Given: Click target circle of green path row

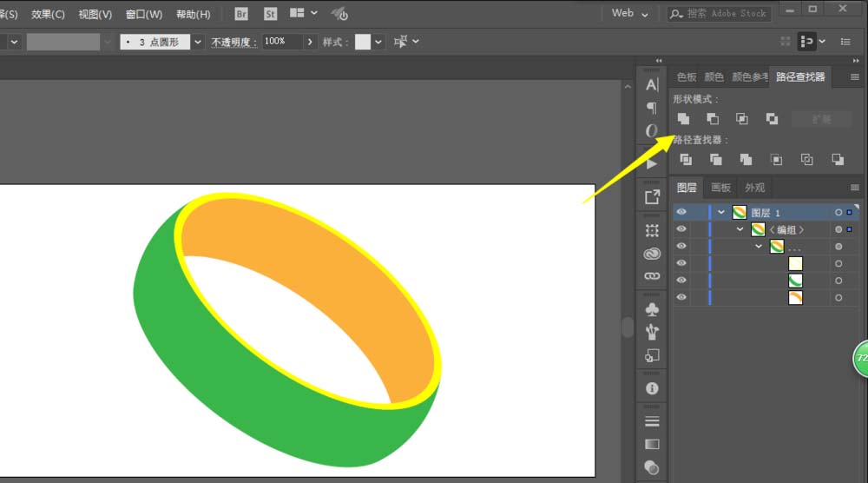Looking at the screenshot, I should tap(838, 281).
